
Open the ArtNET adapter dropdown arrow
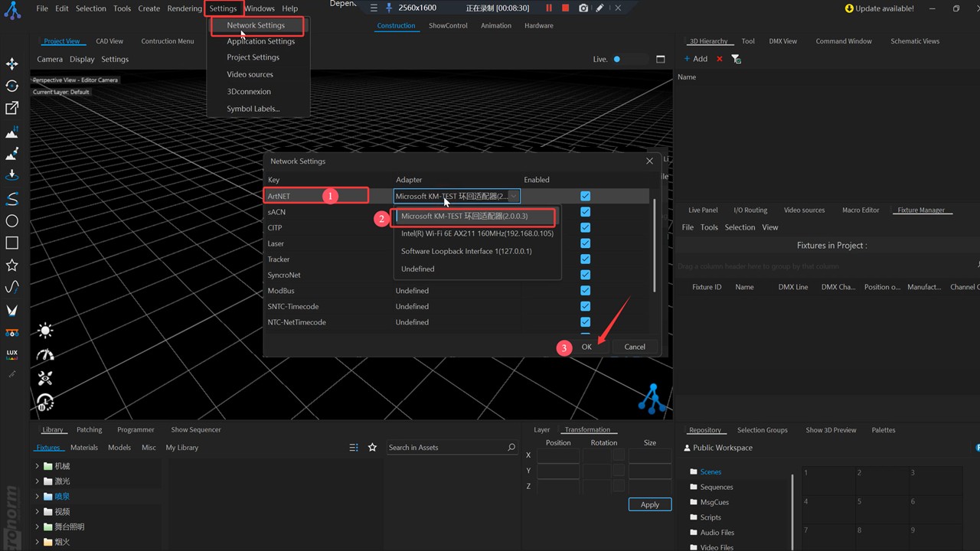[x=514, y=197]
